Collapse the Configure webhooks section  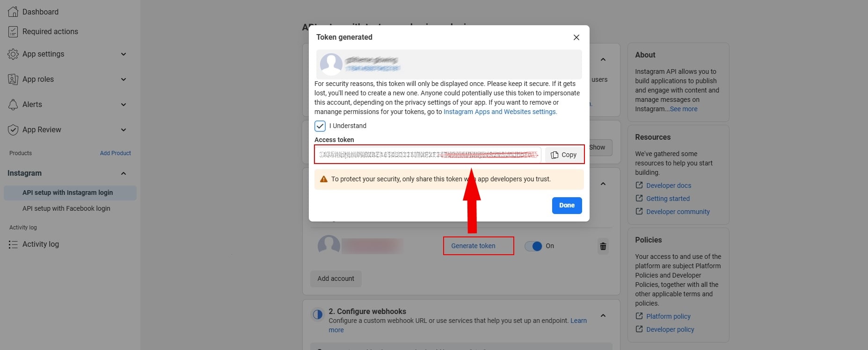603,316
